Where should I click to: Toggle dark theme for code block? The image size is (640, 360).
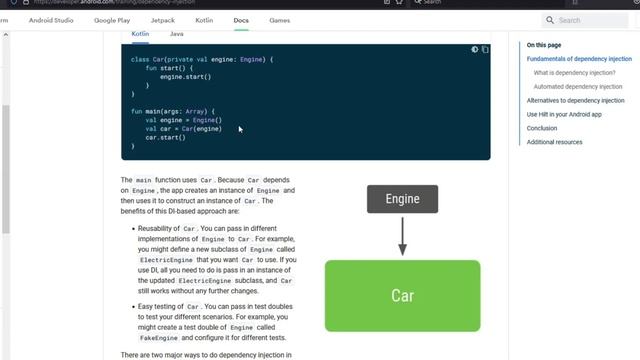[474, 49]
